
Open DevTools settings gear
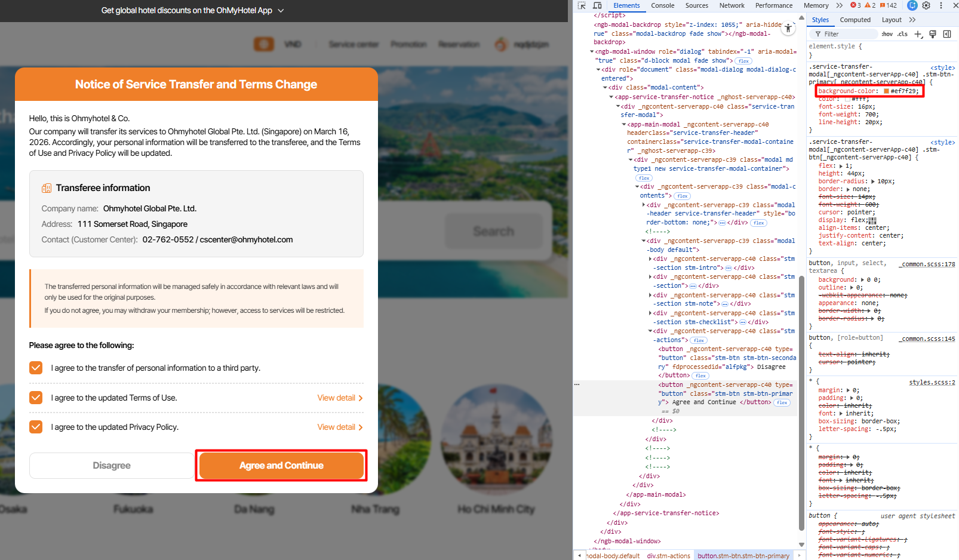pos(926,5)
